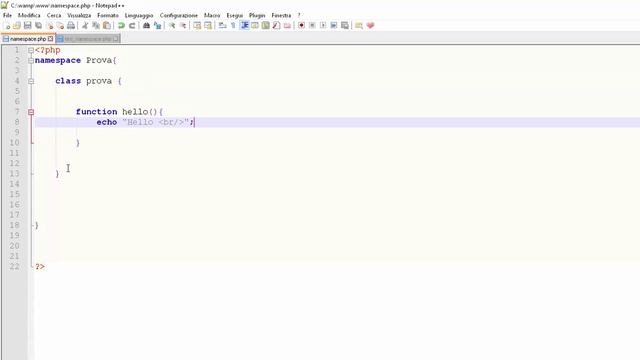Click the "Hello <br/>" string
640x360 pixels.
[156, 122]
